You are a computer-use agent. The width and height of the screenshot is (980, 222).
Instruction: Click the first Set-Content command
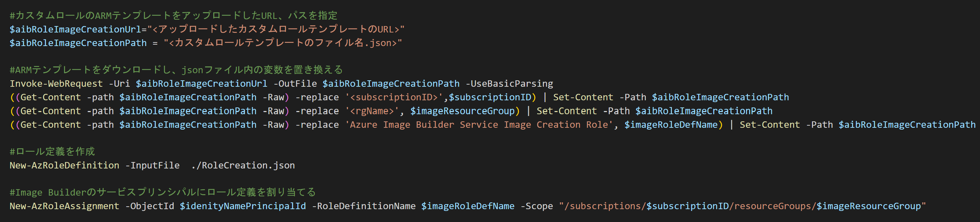click(x=583, y=97)
